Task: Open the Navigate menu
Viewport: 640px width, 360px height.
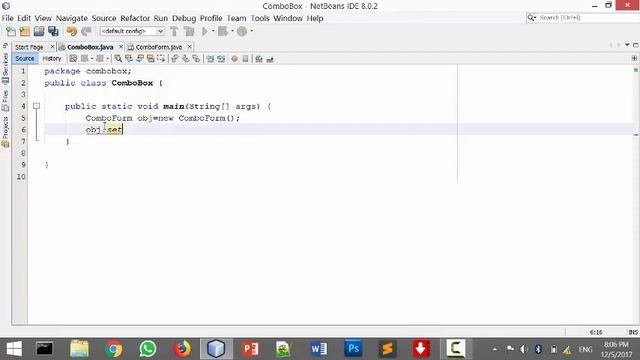Action: click(72, 18)
